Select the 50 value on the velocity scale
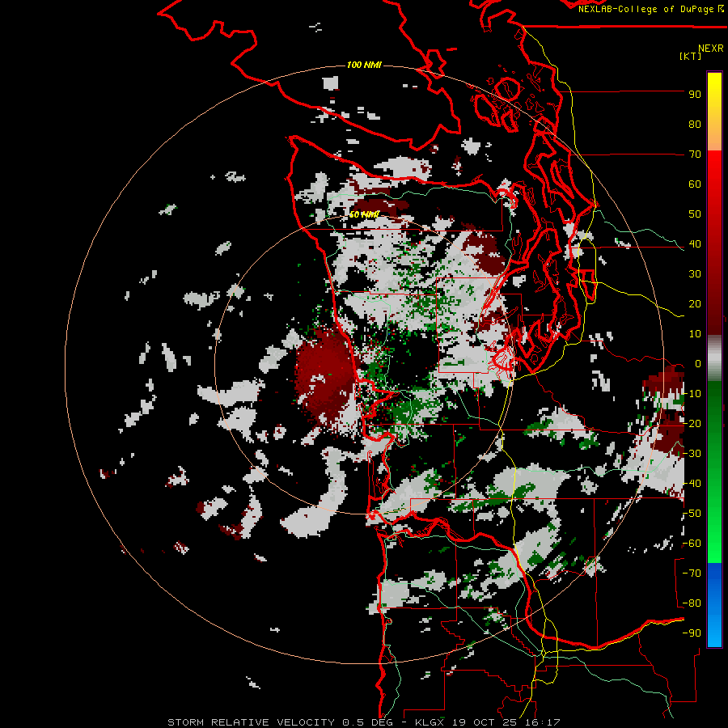 tap(695, 214)
